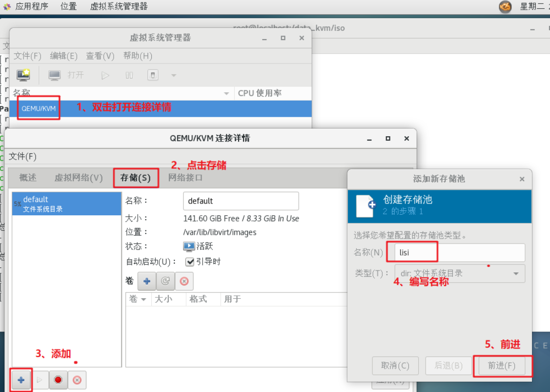This screenshot has width=550, height=392.
Task: Click the active state monitor icon
Action: tap(189, 247)
